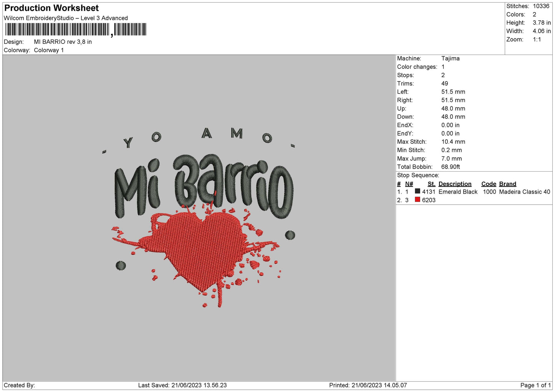Click the code value 1000
Viewport: 555px width, 392px height.
[x=489, y=192]
